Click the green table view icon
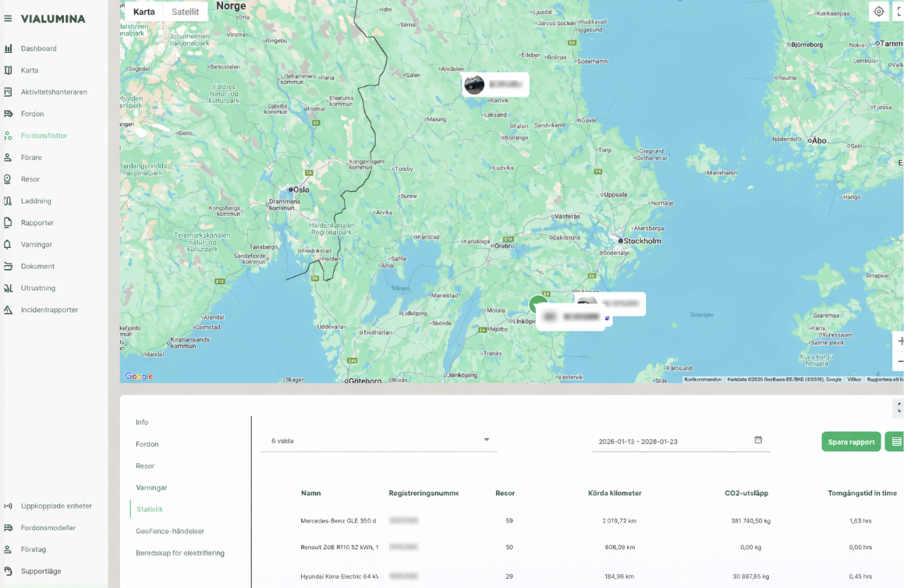Screen dimensions: 904x588 click(x=895, y=442)
